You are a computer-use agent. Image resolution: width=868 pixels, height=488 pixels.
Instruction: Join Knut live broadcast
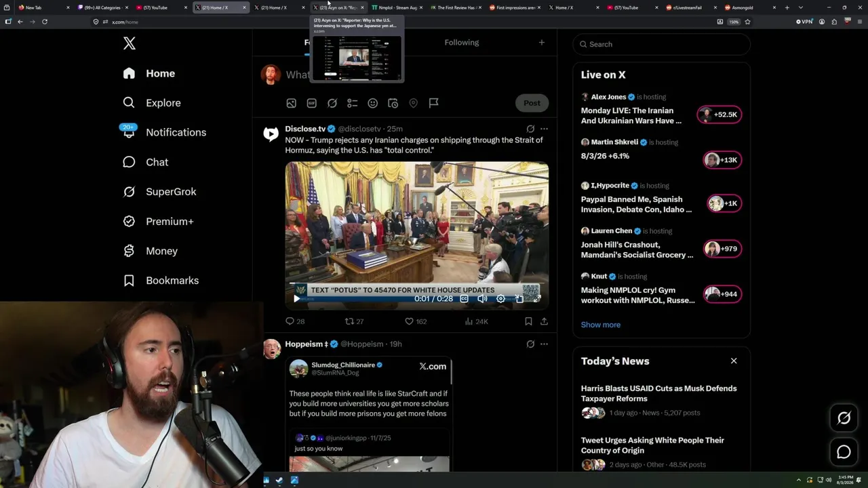pyautogui.click(x=722, y=294)
